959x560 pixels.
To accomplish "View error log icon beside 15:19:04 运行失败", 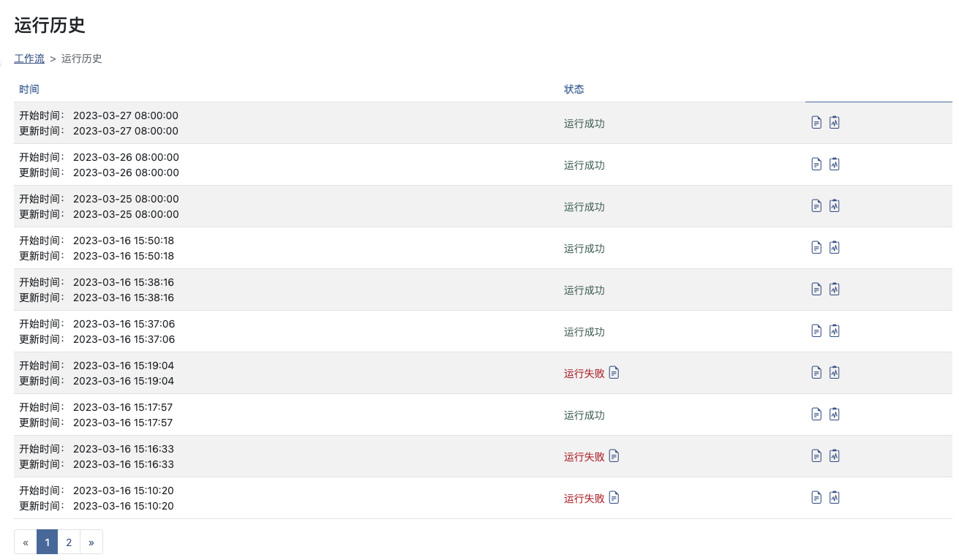I will (614, 373).
